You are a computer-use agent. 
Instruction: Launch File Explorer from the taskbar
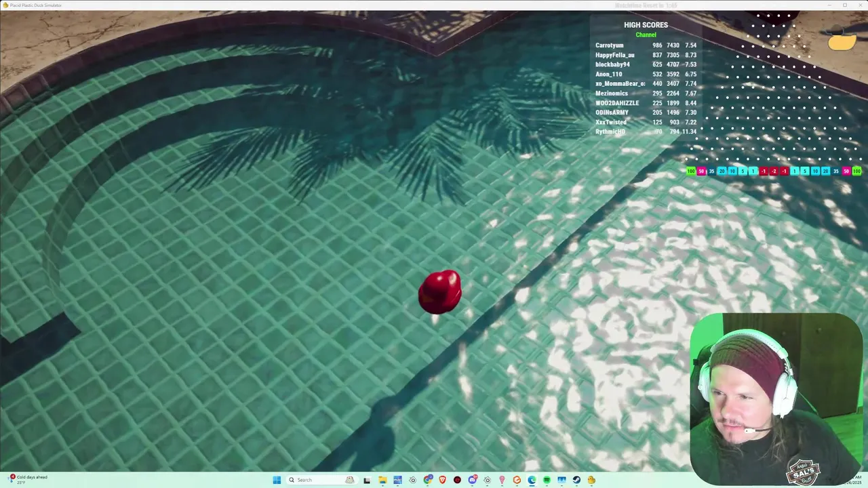pos(382,480)
